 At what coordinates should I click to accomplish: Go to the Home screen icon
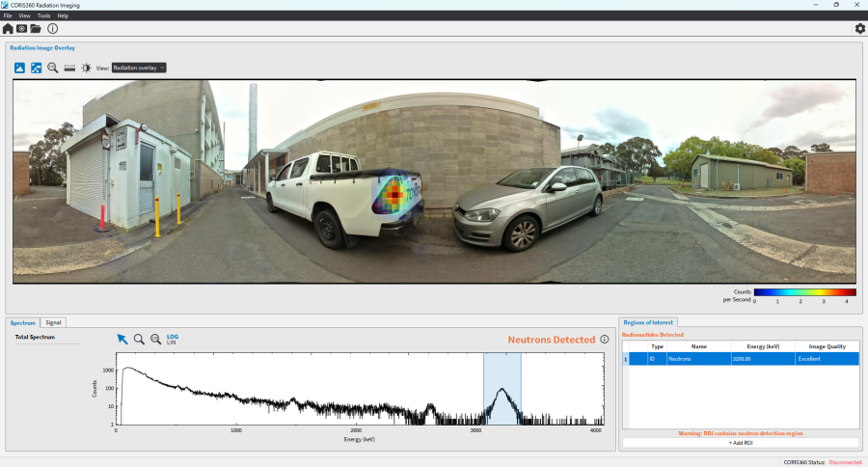point(8,28)
